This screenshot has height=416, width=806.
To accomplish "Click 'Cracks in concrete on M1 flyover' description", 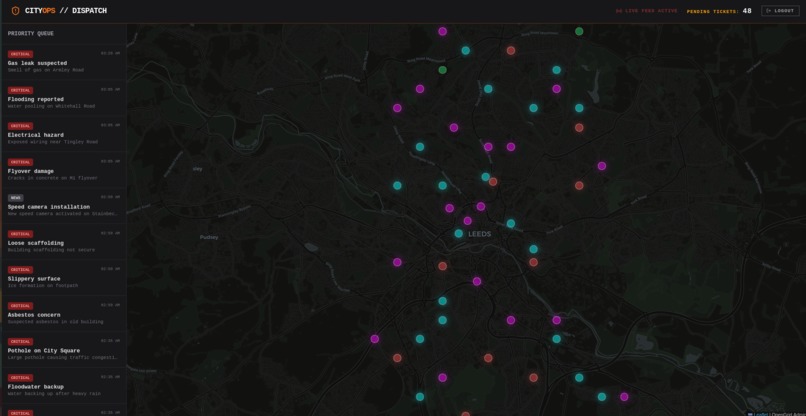I will [52, 178].
